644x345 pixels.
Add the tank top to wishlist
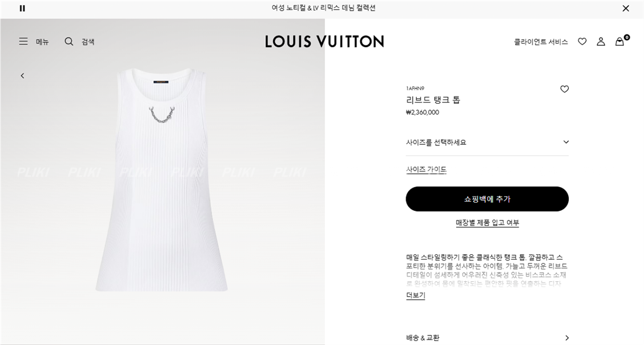tap(564, 89)
